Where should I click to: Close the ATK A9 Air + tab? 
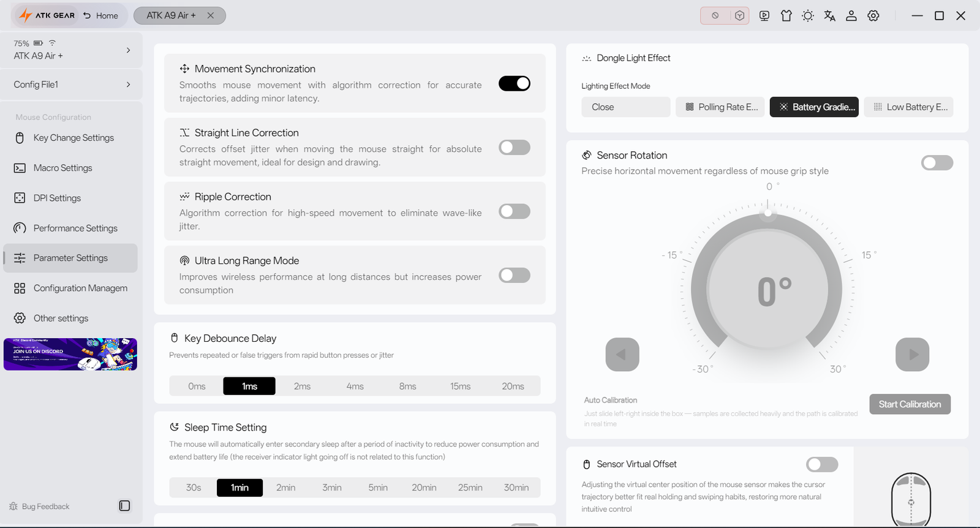click(210, 16)
